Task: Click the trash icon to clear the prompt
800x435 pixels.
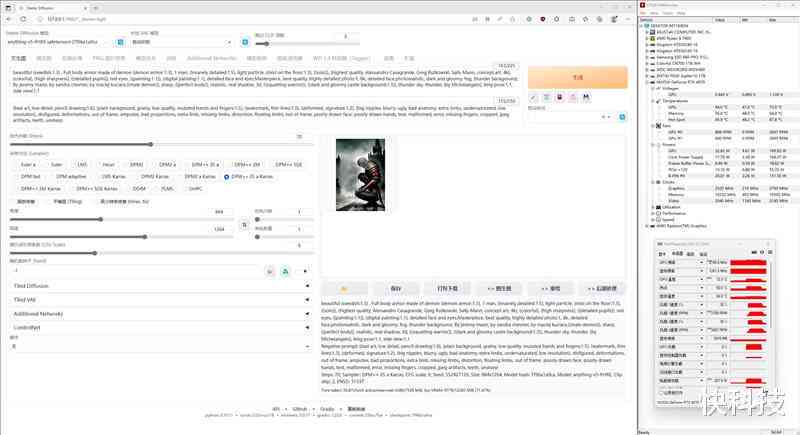Action: pos(546,97)
